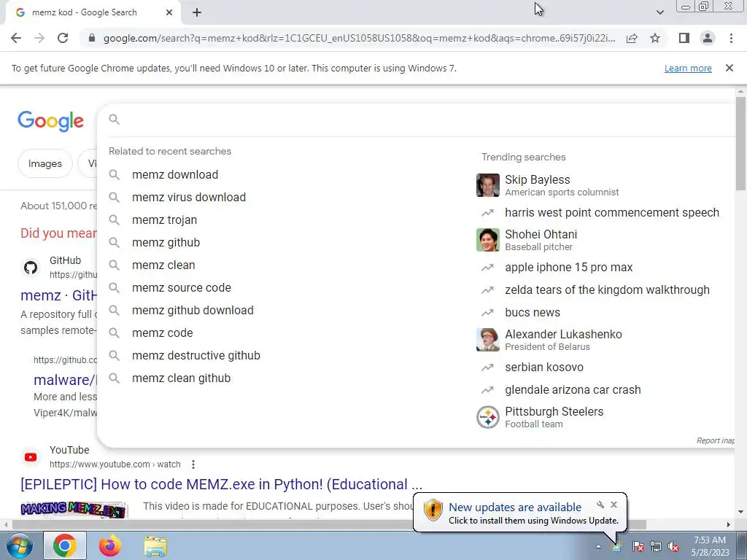Click the YouTube favicon in results
747x560 pixels.
pos(31,457)
